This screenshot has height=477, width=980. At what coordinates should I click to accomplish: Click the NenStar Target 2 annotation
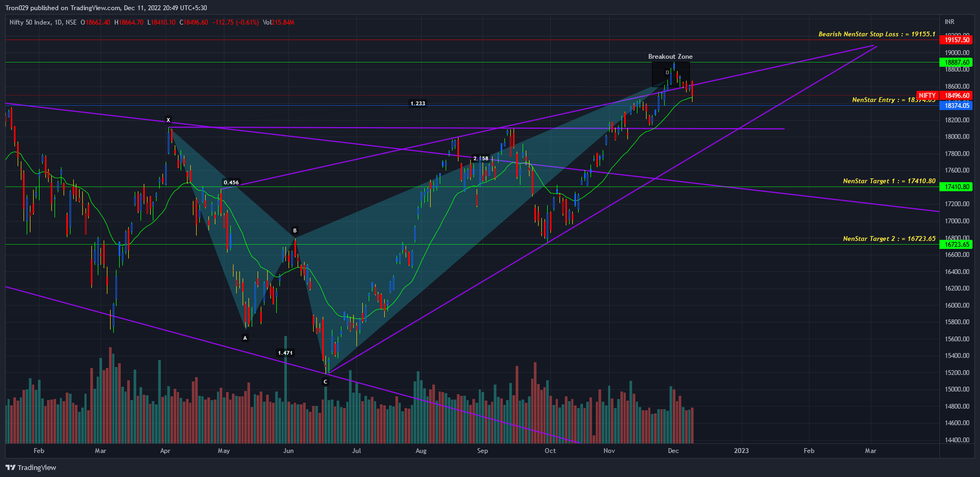click(x=889, y=239)
